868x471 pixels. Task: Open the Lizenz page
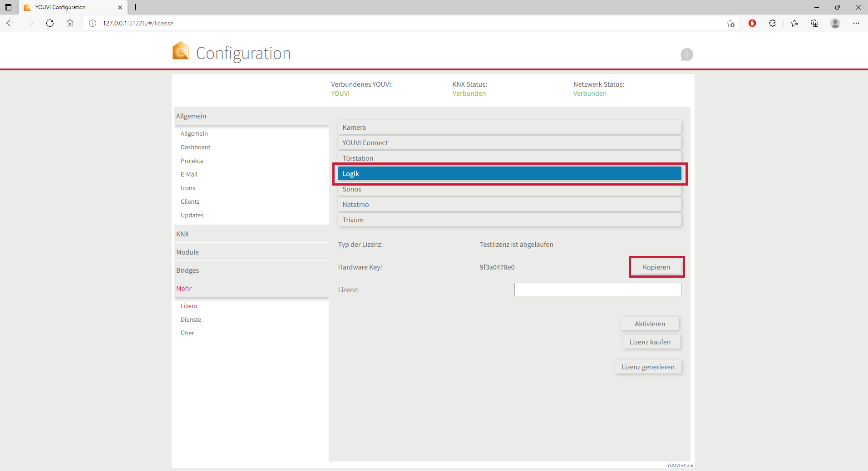pos(189,306)
